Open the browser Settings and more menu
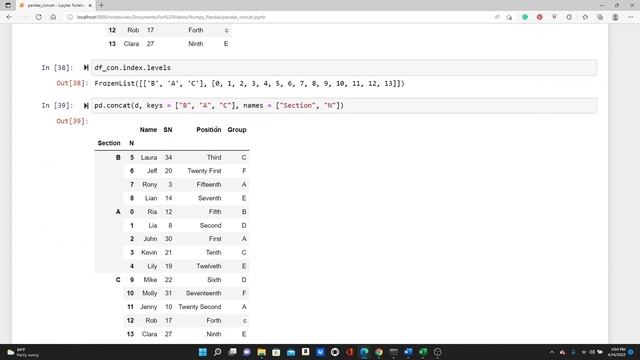The image size is (640, 360). [630, 17]
